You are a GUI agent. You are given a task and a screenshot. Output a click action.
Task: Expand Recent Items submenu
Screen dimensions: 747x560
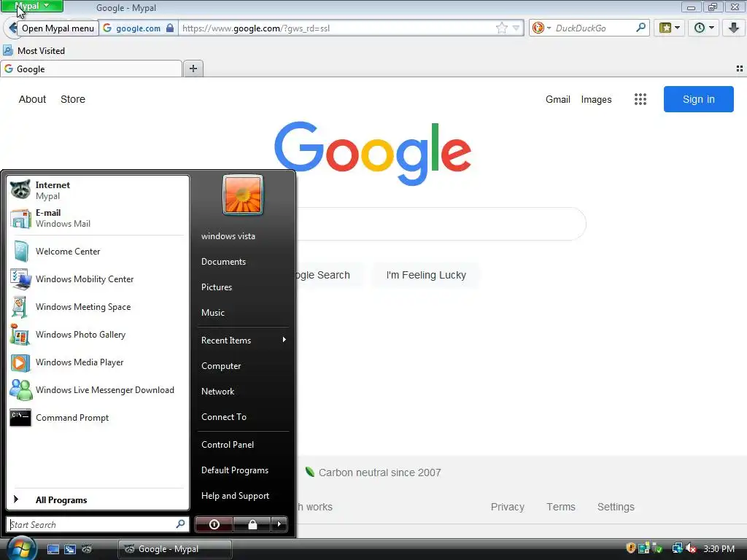(242, 340)
